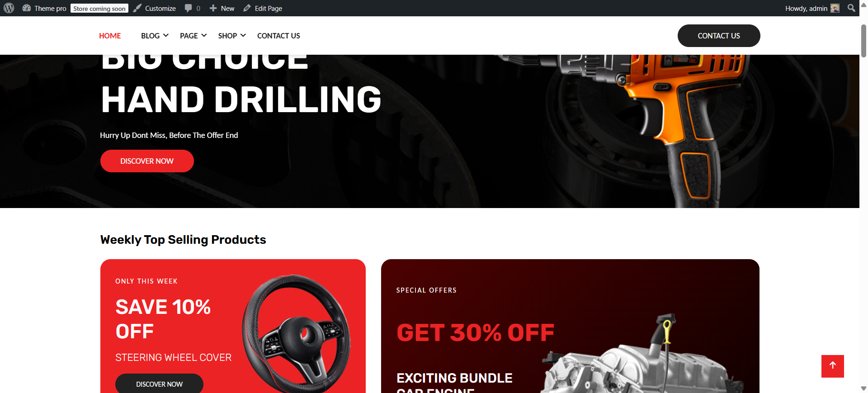The width and height of the screenshot is (868, 393).
Task: Click the Edit Page pencil icon
Action: [247, 8]
